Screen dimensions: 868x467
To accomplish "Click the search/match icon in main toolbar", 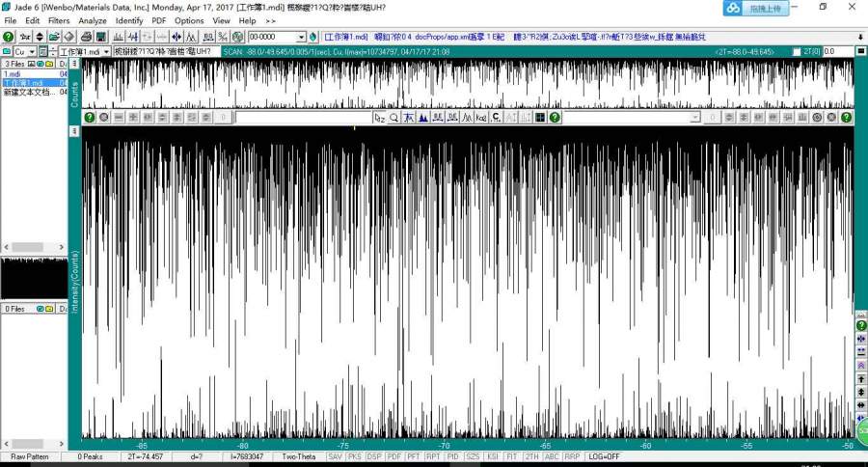I will (x=208, y=37).
